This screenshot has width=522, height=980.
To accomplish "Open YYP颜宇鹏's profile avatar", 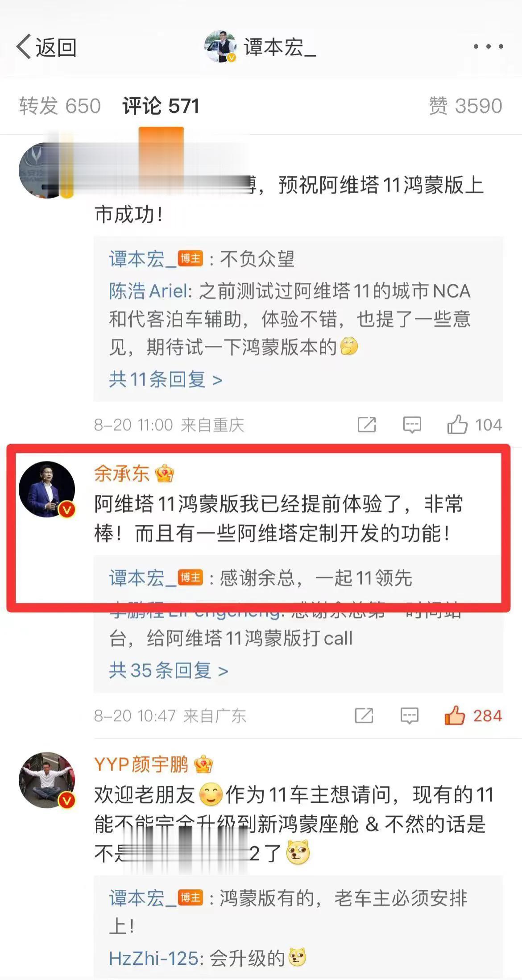I will (47, 780).
